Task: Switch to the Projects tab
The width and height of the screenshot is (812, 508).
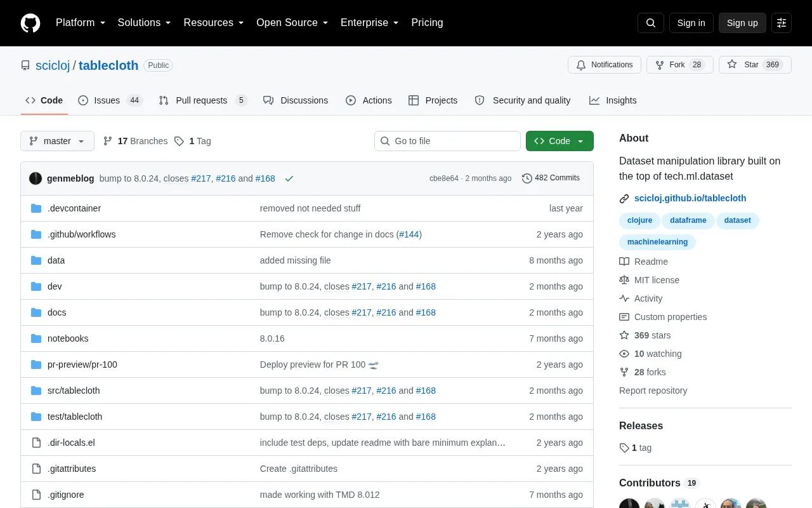Action: tap(433, 100)
